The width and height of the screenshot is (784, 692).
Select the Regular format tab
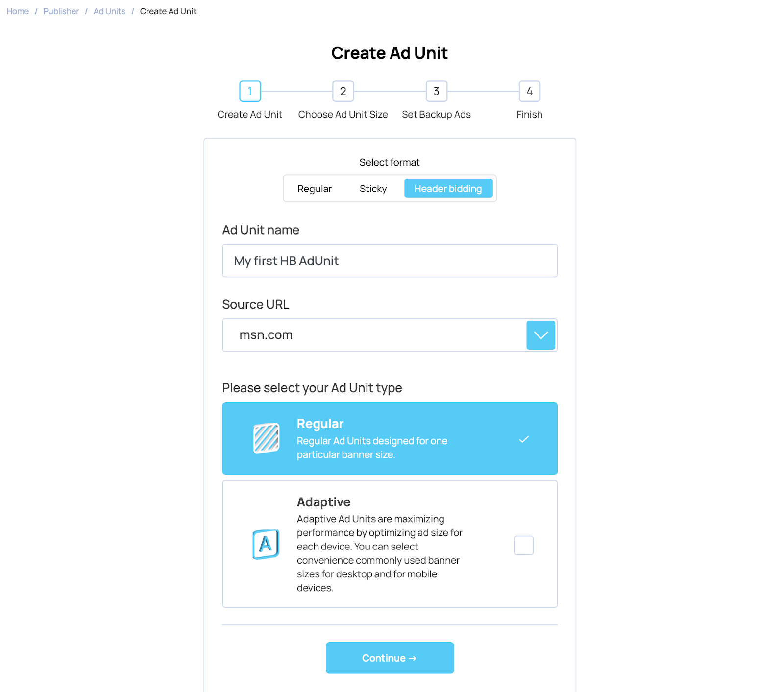pos(315,189)
